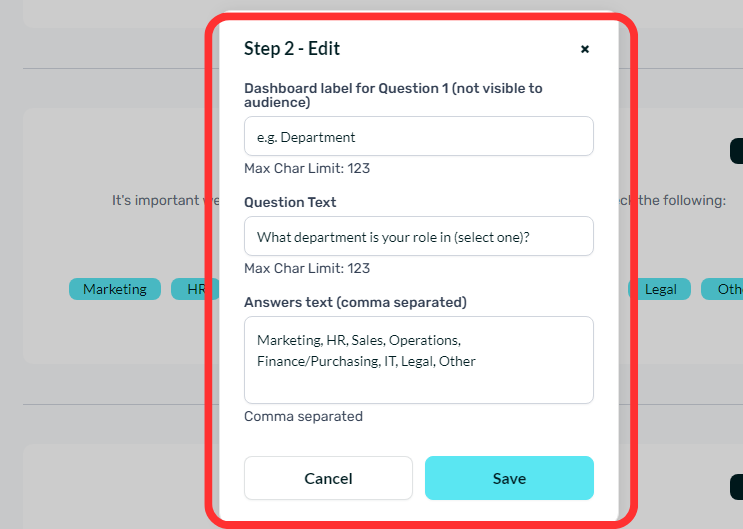Image resolution: width=743 pixels, height=529 pixels.
Task: Save the question changes
Action: point(509,478)
